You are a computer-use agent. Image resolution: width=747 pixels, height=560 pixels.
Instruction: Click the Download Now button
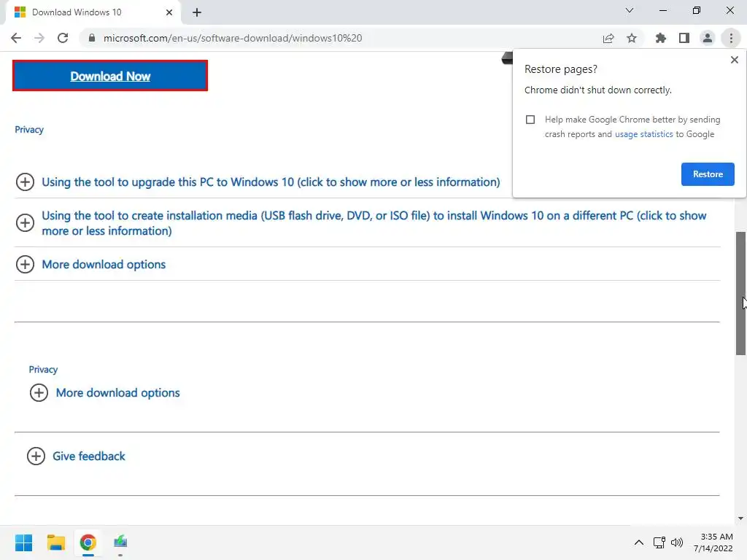[x=110, y=76]
